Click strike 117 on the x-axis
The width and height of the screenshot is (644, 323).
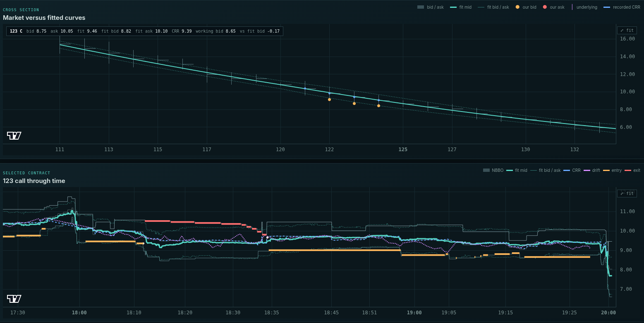[x=207, y=150]
